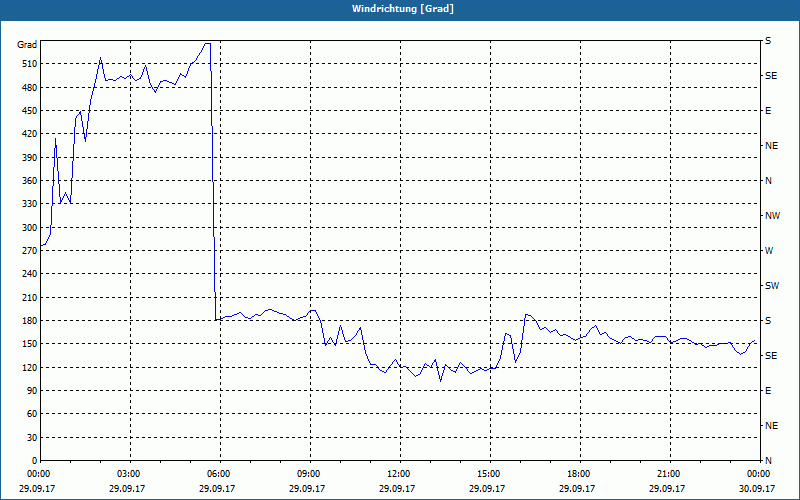Click the "30.09.17" date label
The image size is (800, 500).
click(757, 488)
